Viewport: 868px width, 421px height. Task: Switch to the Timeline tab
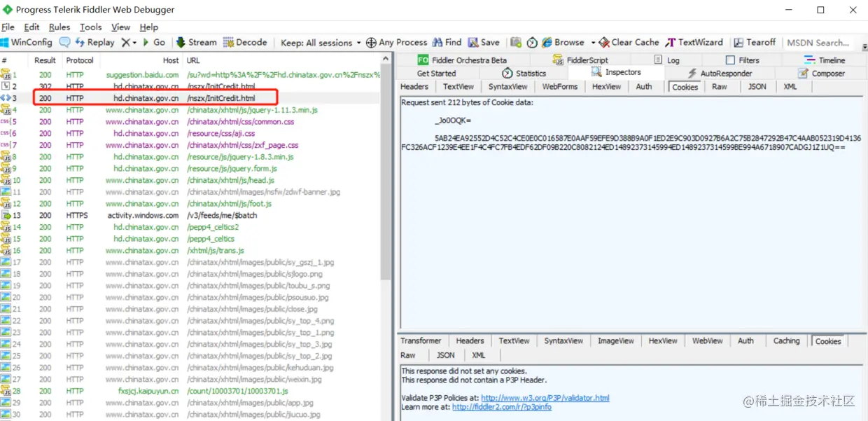pos(825,60)
